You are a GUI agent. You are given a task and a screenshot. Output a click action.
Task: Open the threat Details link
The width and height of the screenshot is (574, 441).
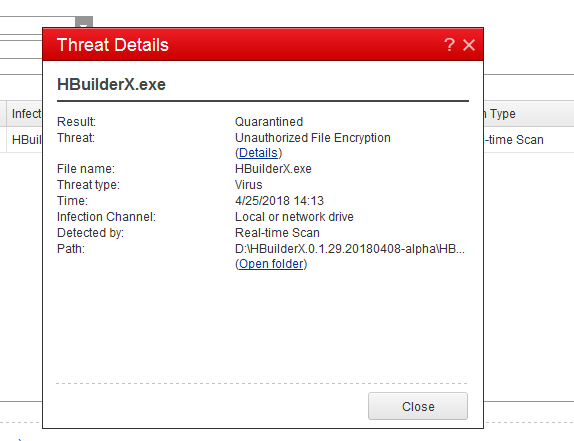click(258, 153)
